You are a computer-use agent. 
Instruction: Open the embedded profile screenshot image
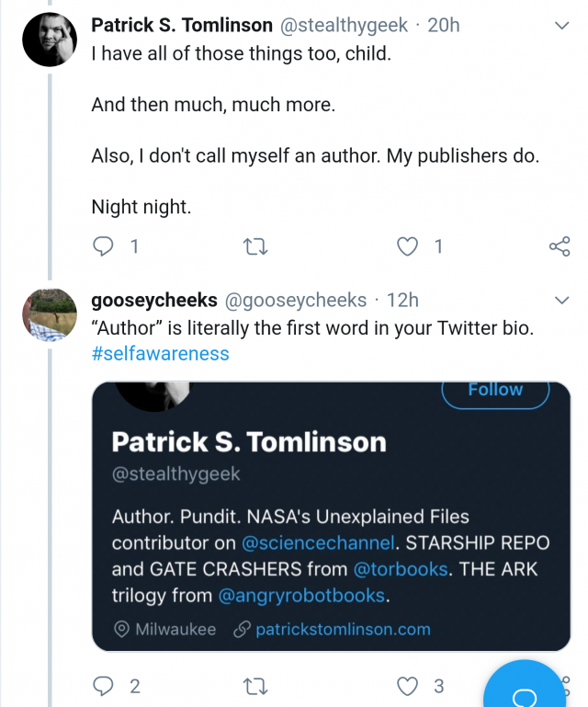point(331,517)
